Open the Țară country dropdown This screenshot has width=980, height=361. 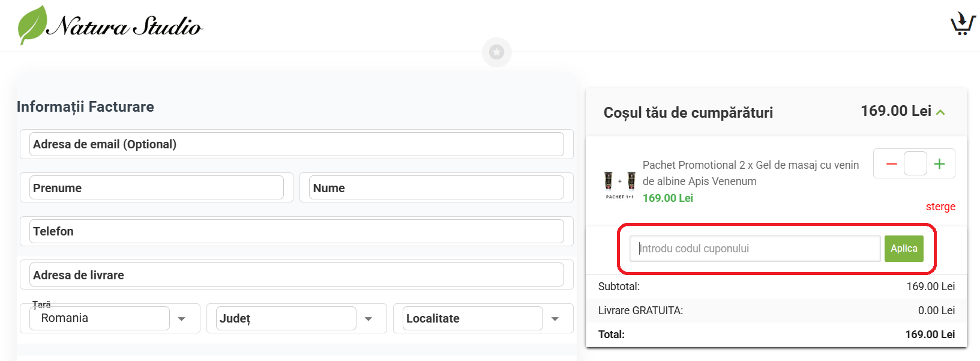point(181,319)
